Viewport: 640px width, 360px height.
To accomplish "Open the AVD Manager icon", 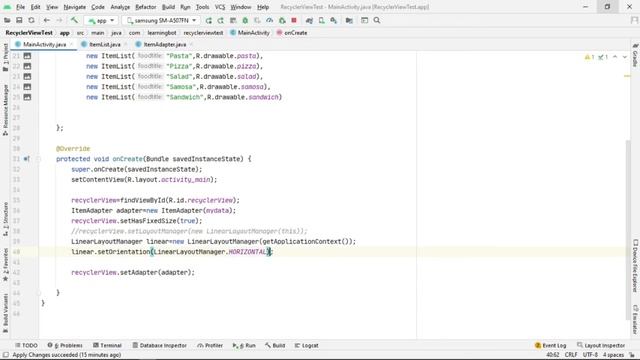I will point(322,20).
